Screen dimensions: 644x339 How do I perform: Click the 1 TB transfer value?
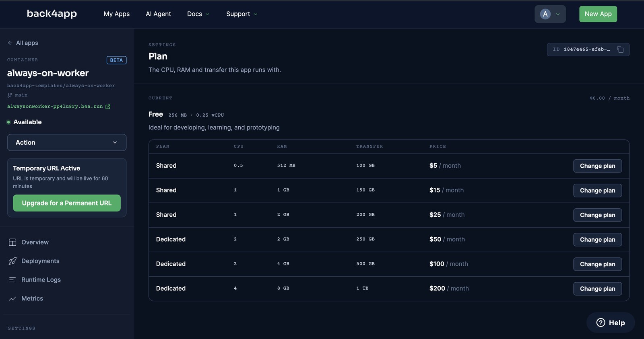(x=362, y=288)
